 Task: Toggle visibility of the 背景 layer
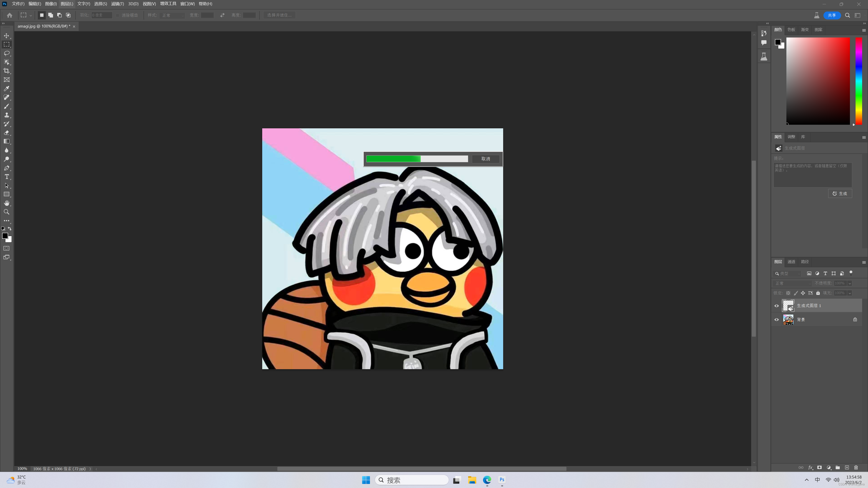(777, 320)
